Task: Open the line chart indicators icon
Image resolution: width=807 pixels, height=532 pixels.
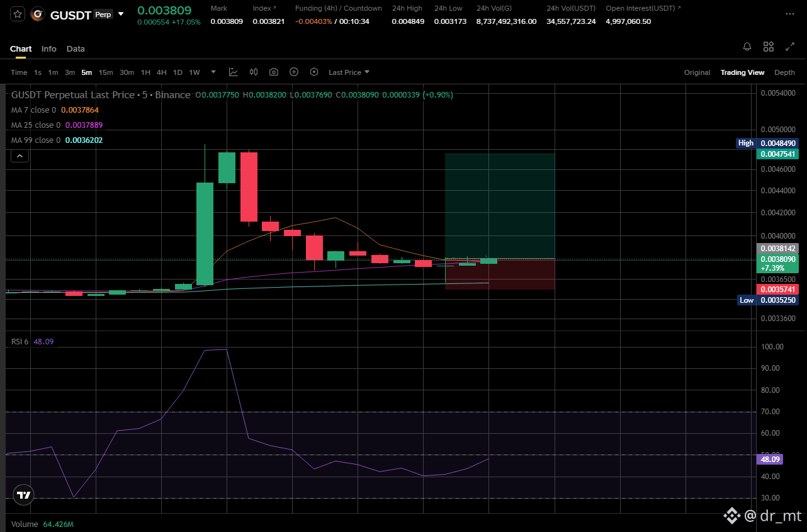Action: 234,72
